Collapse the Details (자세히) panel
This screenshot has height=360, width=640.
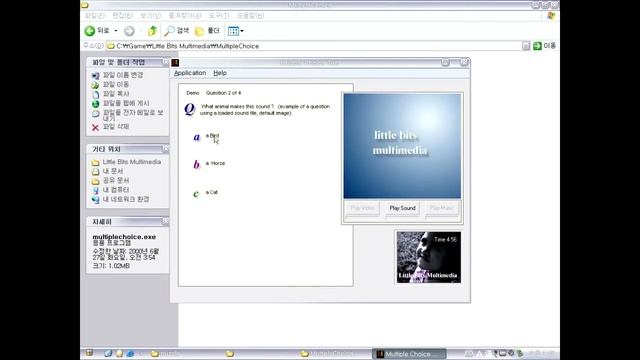[x=165, y=221]
